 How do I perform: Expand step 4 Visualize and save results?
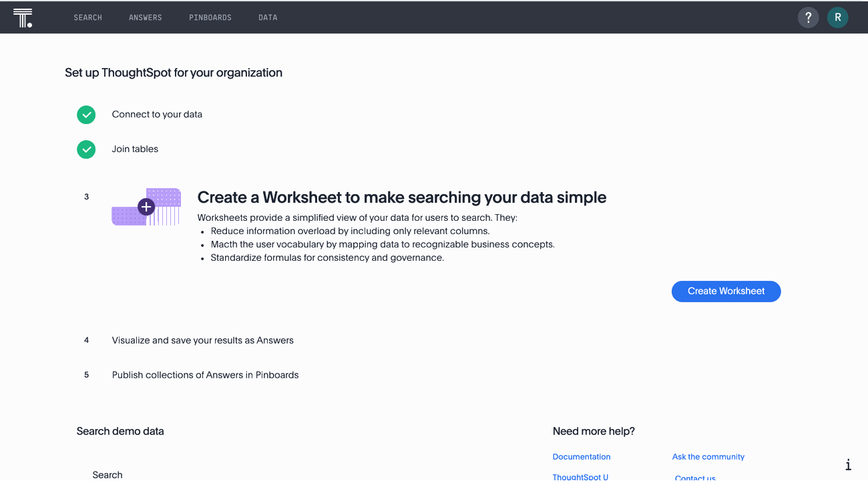202,340
